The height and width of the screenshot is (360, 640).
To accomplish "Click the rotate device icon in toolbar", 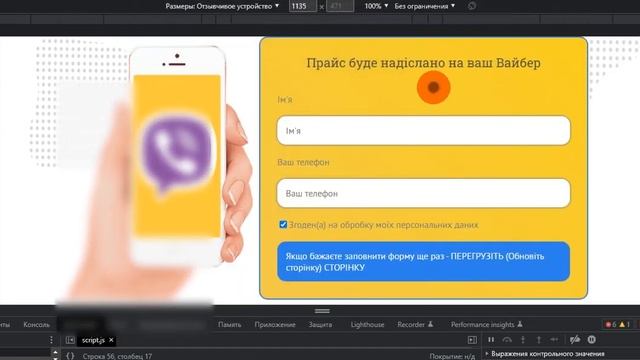I will [x=472, y=6].
